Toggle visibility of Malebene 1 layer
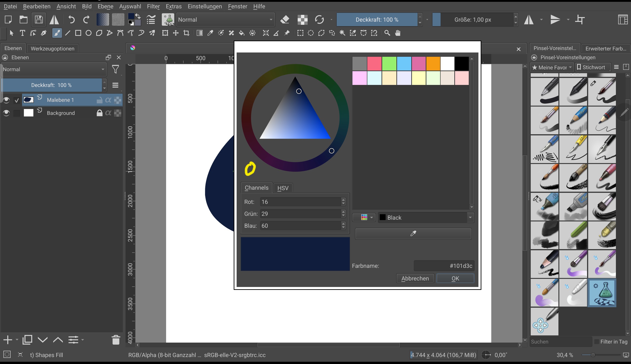This screenshot has height=364, width=631. [6, 100]
